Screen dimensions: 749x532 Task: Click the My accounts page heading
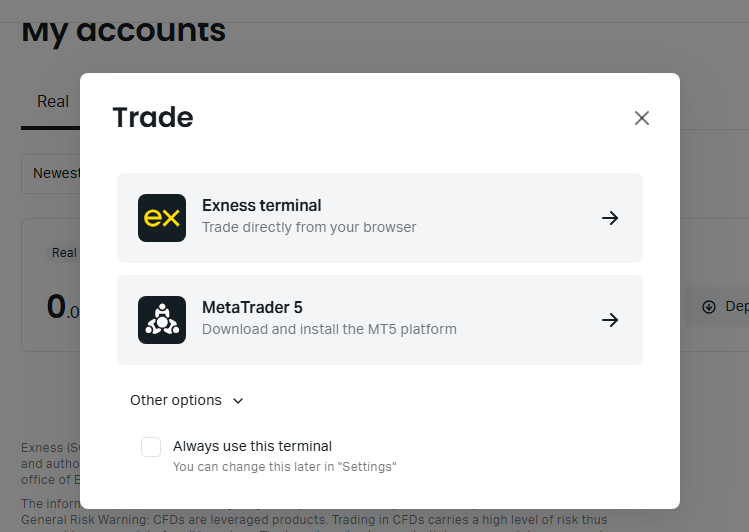[124, 30]
